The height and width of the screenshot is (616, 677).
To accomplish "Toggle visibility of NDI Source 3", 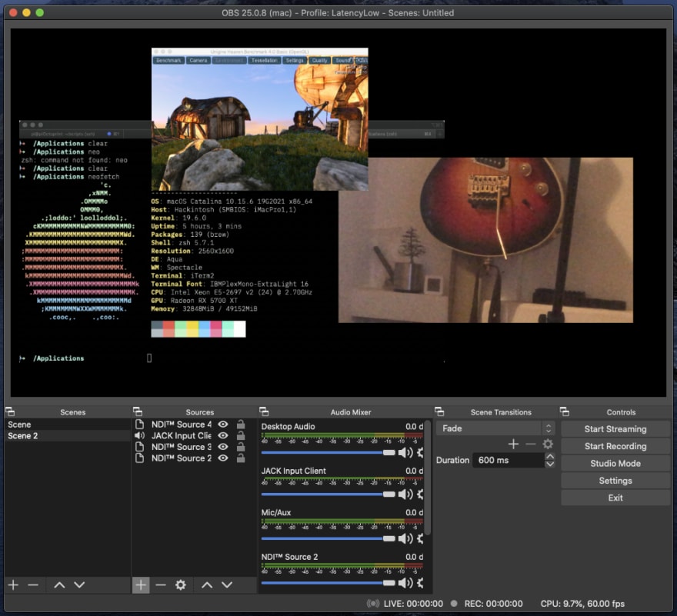I will (223, 447).
